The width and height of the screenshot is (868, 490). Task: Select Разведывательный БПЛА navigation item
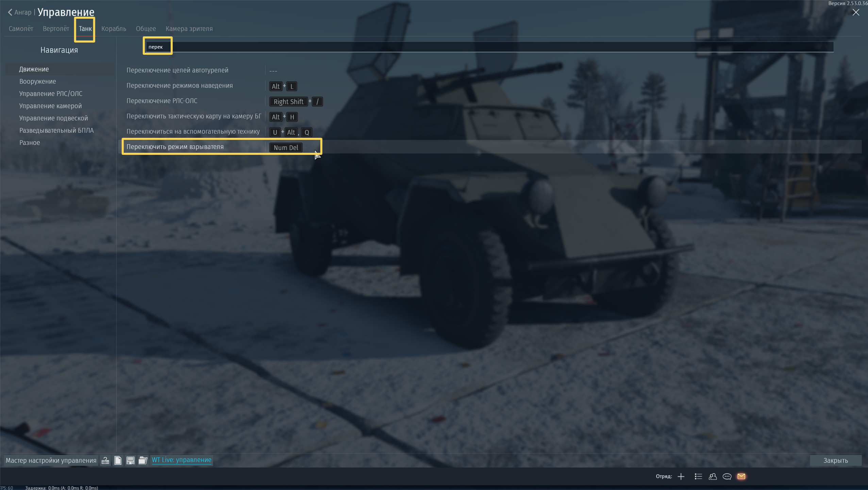point(56,130)
